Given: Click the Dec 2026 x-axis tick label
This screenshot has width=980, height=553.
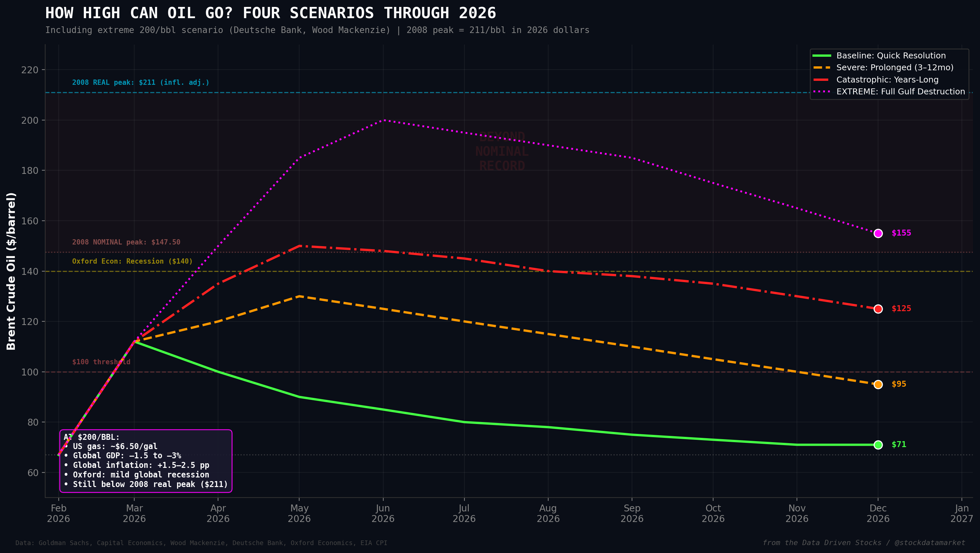Looking at the screenshot, I should point(878,513).
